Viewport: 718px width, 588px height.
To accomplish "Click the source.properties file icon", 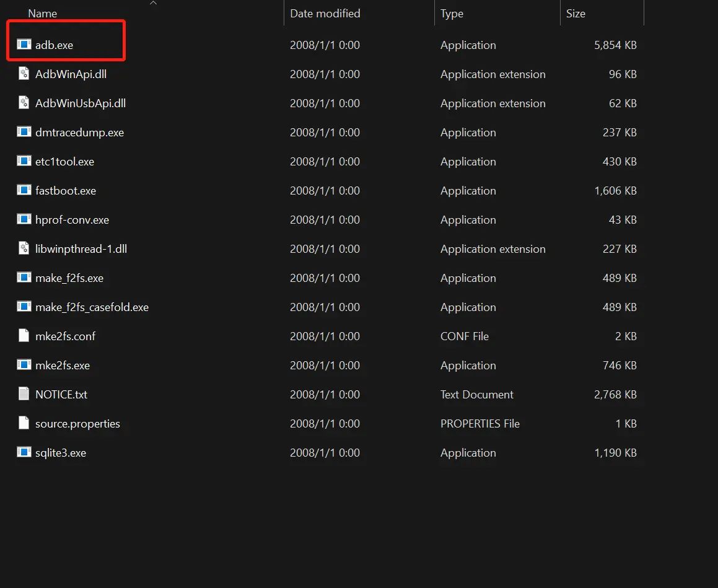I will (24, 423).
